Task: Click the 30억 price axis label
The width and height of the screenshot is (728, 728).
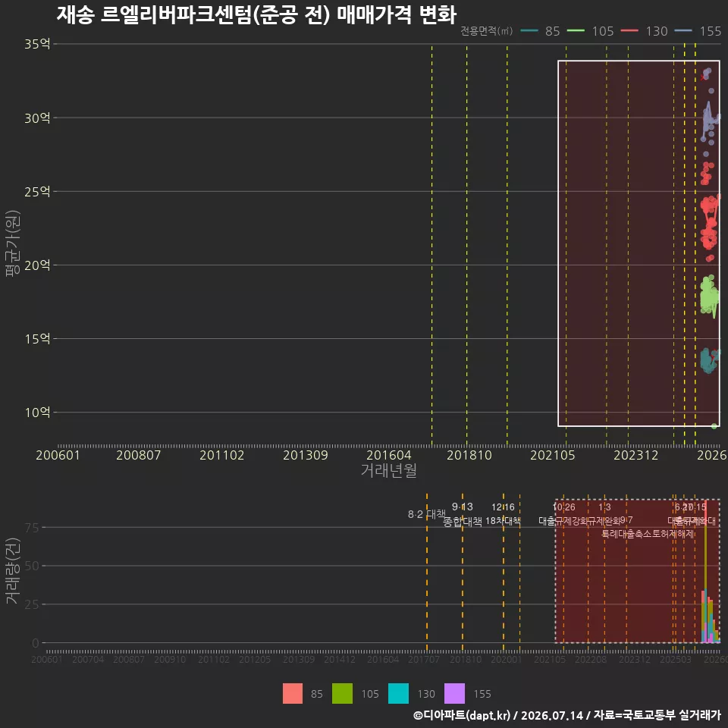Action: (37, 118)
